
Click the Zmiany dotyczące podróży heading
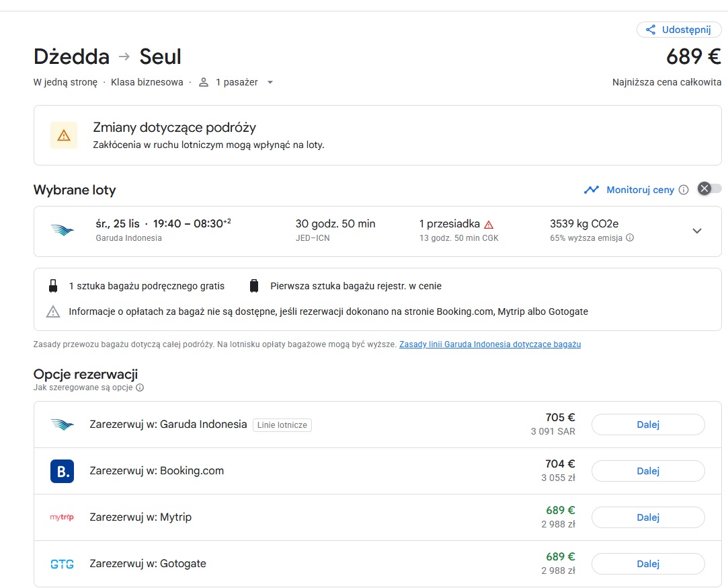175,127
